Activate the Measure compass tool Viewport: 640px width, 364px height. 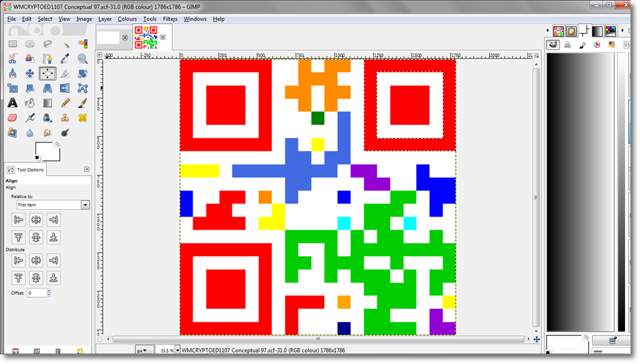(x=12, y=73)
